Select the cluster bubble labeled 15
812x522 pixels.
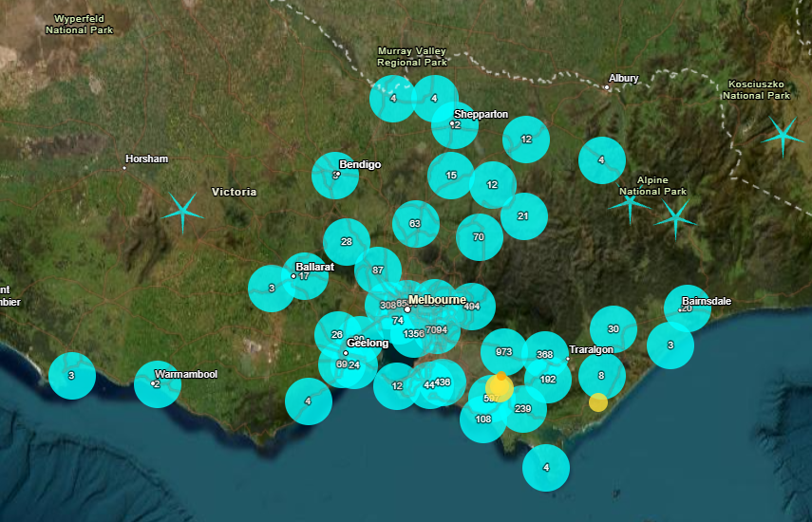tap(451, 176)
